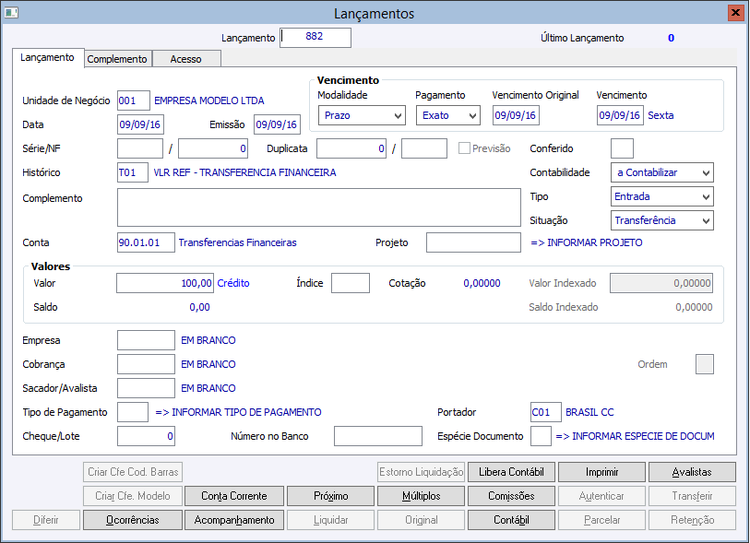Open Conta Corrente

click(x=234, y=495)
